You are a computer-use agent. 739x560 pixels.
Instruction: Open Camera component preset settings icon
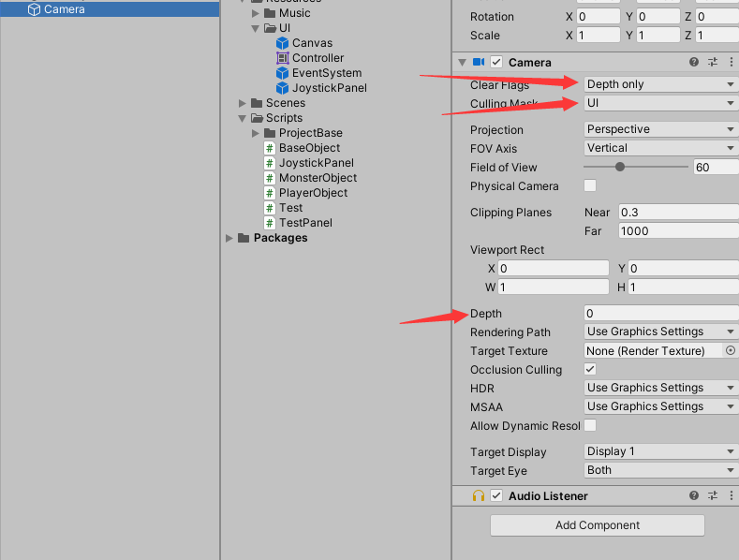(x=712, y=62)
